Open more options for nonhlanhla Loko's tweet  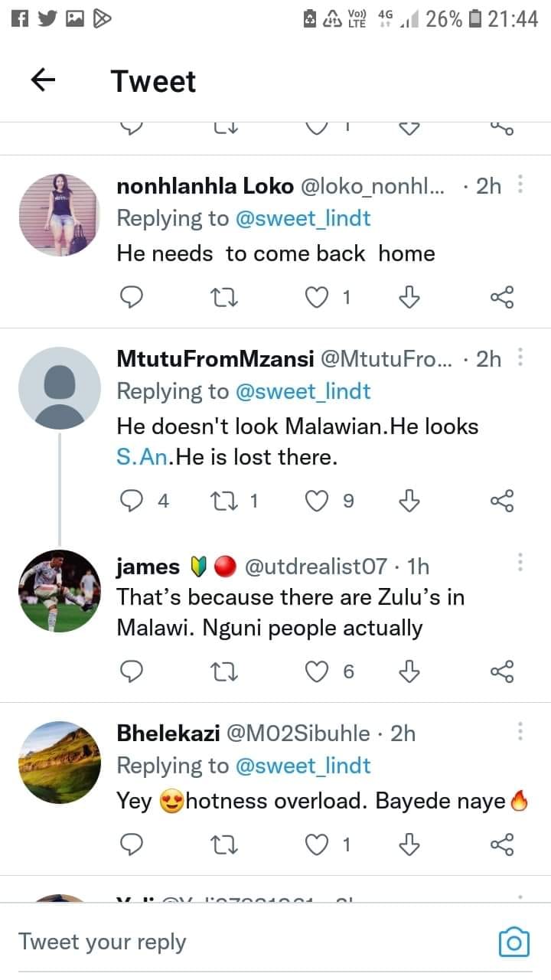pos(520,185)
